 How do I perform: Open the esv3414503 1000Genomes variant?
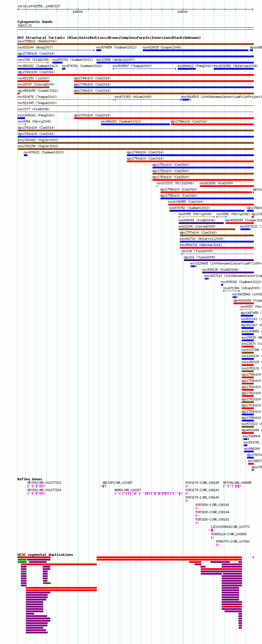pyautogui.click(x=221, y=97)
